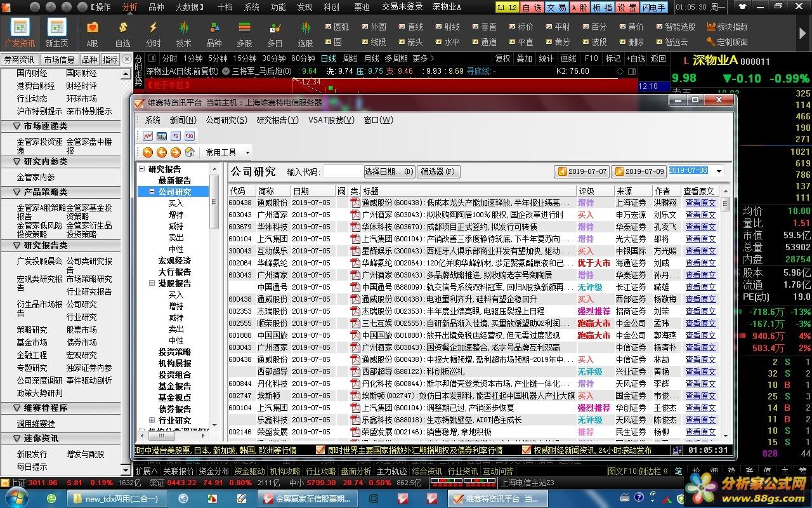
Task: Click the 闪电手 button in top bar
Action: pos(653,7)
